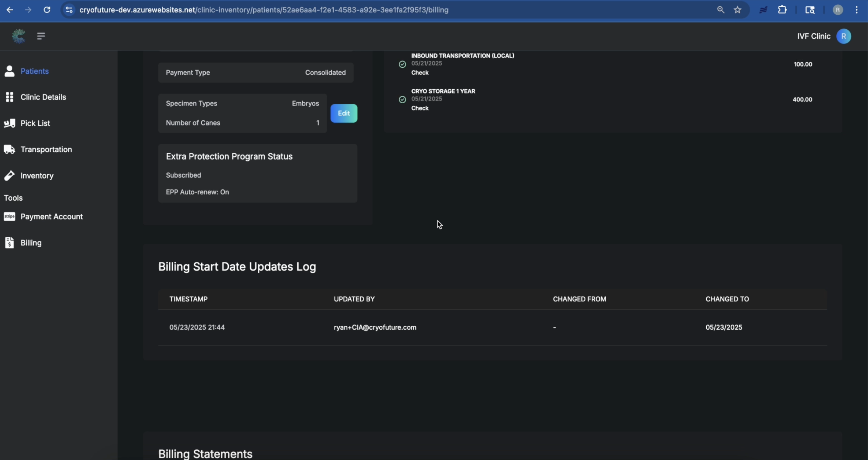Viewport: 868px width, 460px height.
Task: Open the browser extensions puzzle icon
Action: [782, 10]
